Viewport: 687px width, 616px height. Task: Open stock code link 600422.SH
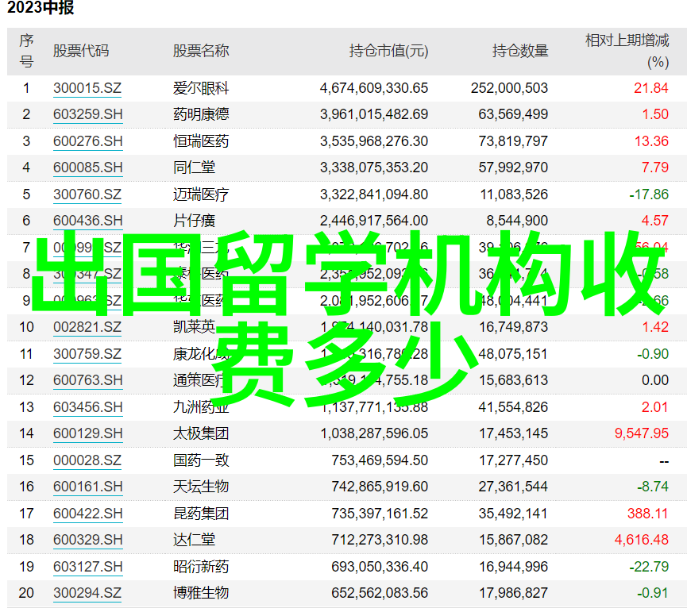point(87,514)
